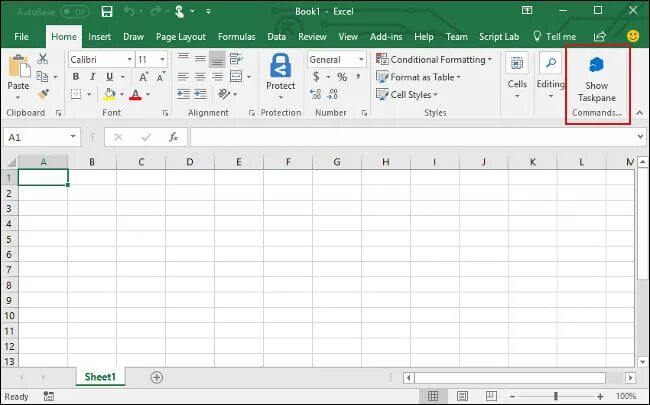
Task: Select the Data tab
Action: pos(276,36)
